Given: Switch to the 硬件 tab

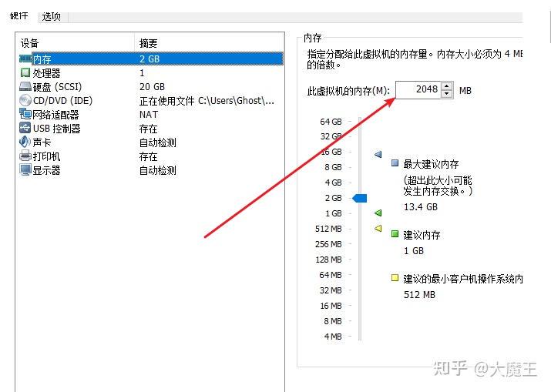Looking at the screenshot, I should [x=19, y=16].
